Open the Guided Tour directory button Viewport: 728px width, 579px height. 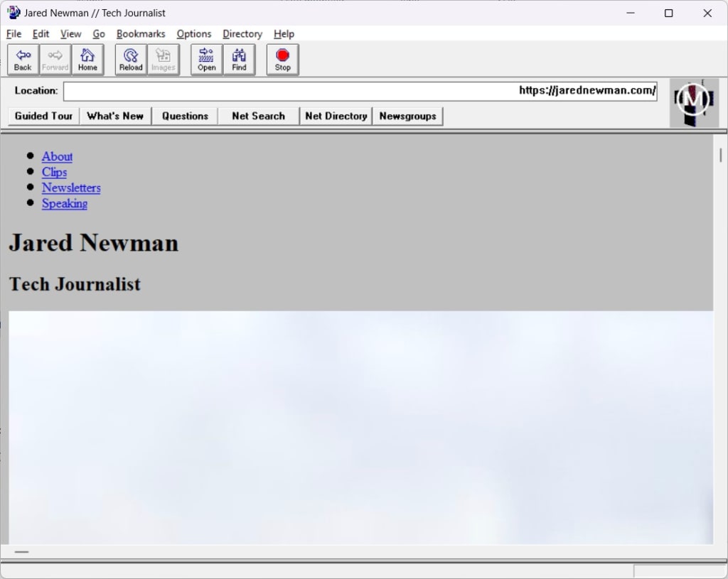42,116
